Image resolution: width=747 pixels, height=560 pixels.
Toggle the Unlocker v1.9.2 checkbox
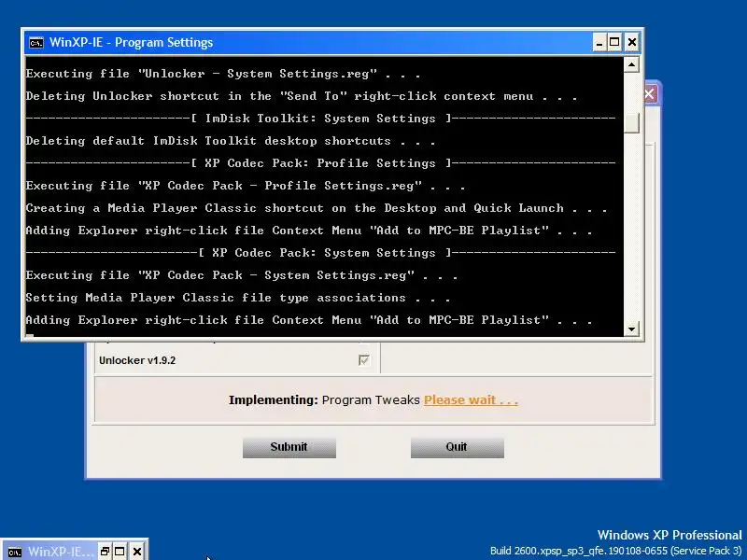363,360
